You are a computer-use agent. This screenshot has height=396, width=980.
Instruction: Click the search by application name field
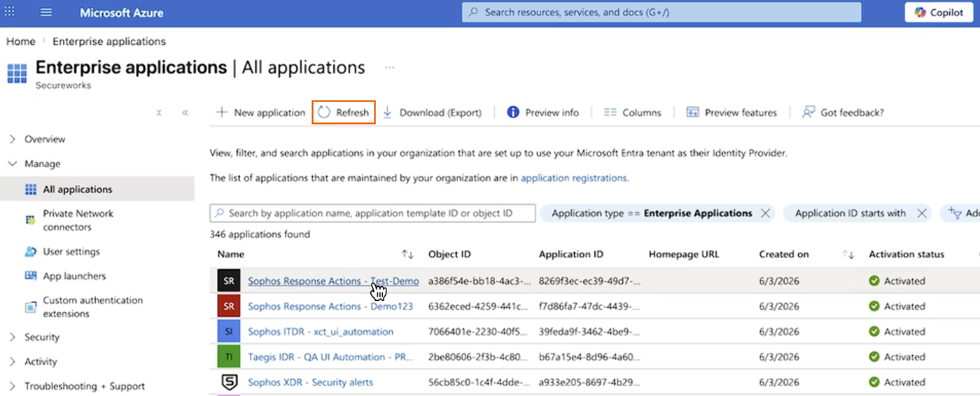pos(373,213)
